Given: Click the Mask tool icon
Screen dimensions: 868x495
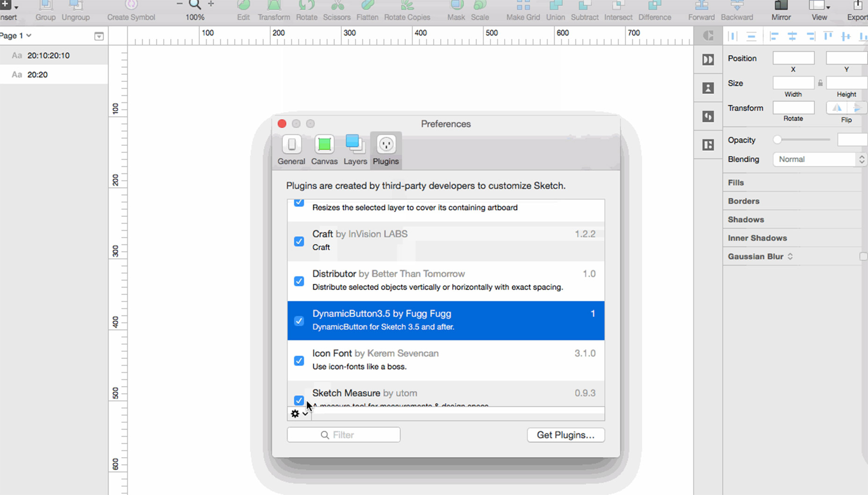Looking at the screenshot, I should coord(456,7).
